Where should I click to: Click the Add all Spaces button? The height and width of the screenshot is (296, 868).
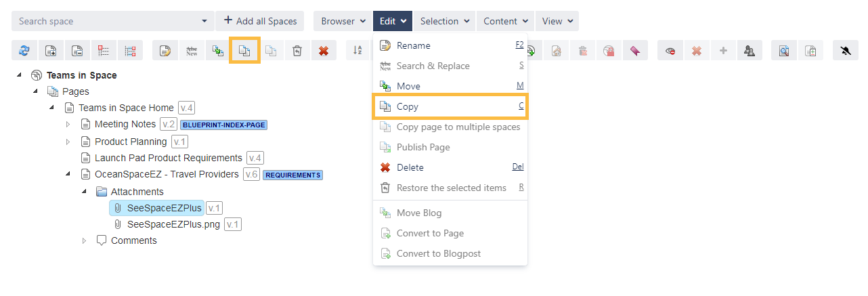[260, 21]
